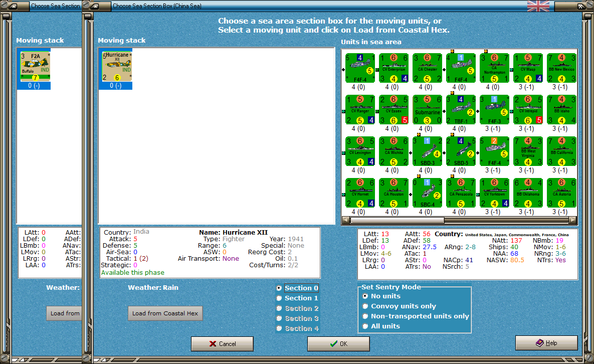The image size is (594, 364).
Task: Select the CV Yorktown carrier unit
Action: pyautogui.click(x=494, y=193)
